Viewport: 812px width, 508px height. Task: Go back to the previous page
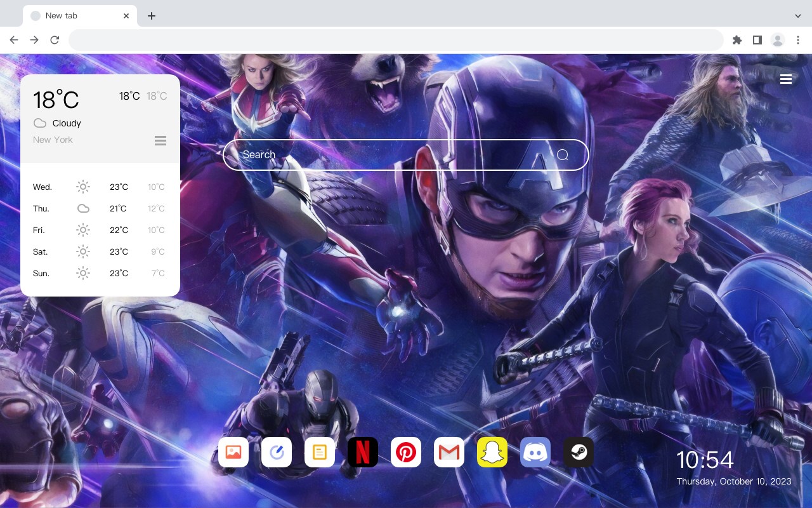tap(14, 40)
